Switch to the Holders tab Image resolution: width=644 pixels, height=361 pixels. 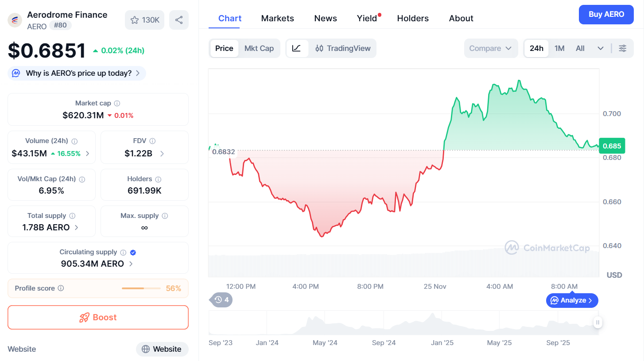coord(413,18)
